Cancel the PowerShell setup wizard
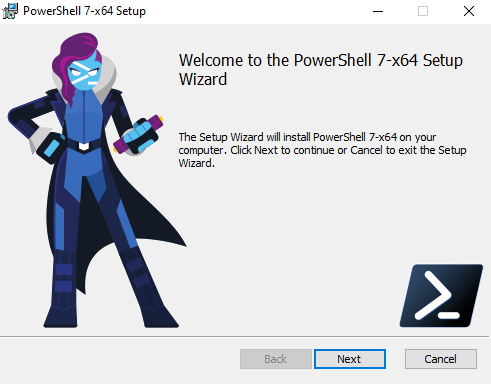Viewport: 491px width, 384px height. coord(441,359)
